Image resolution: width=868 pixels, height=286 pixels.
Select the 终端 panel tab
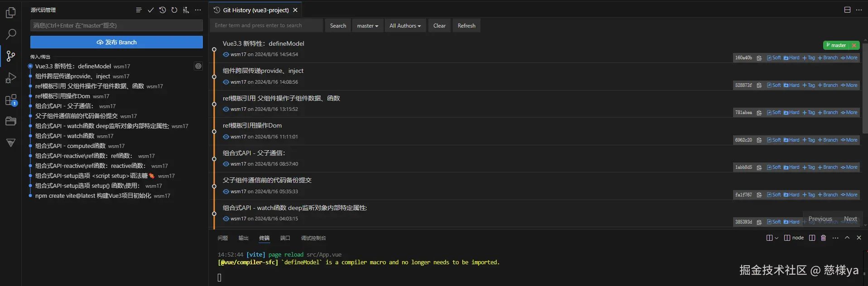click(264, 238)
